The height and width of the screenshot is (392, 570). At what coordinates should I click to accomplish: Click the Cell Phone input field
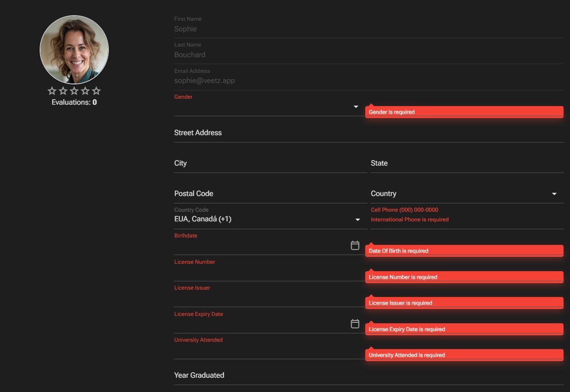[467, 220]
